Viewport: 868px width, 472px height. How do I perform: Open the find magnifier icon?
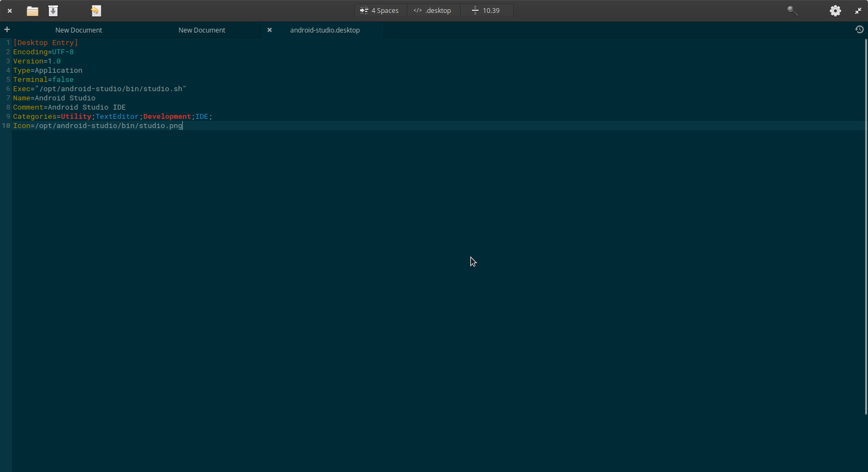(792, 11)
